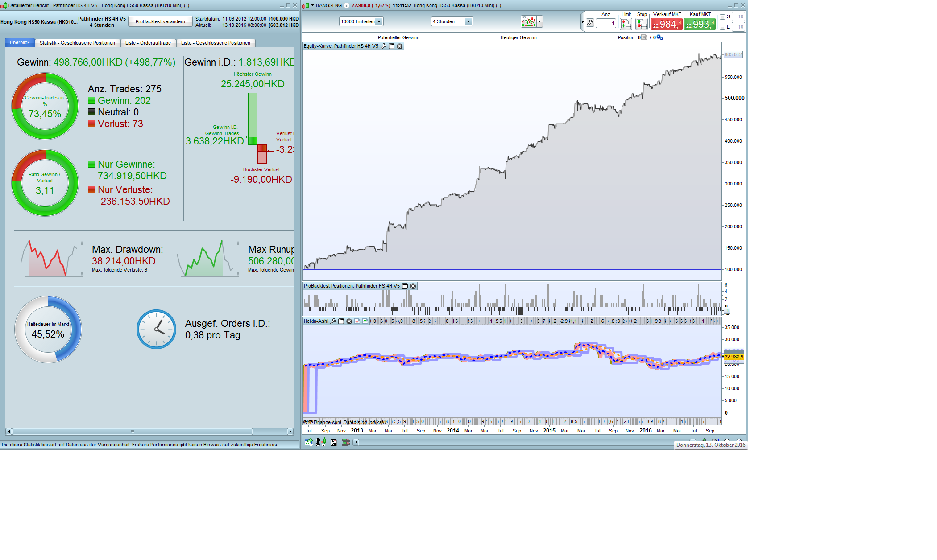Image resolution: width=937 pixels, height=560 pixels.
Task: Open the 4 Stunden timeframe dropdown
Action: [x=468, y=21]
